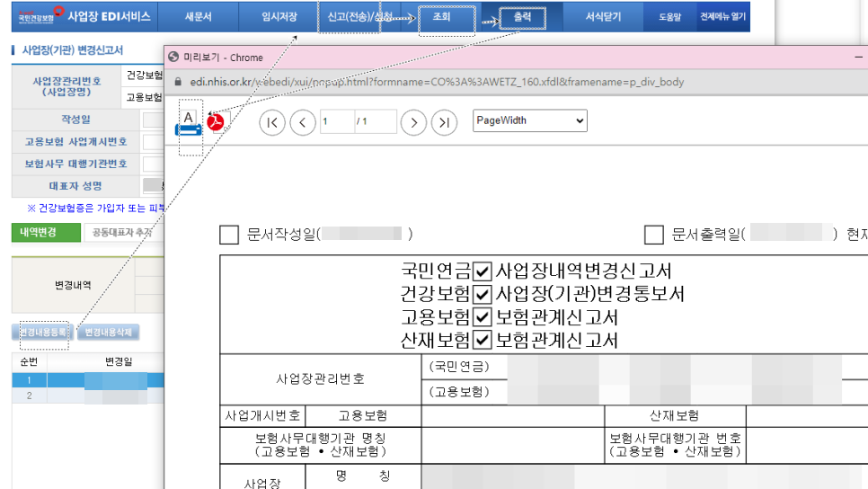This screenshot has height=489, width=868.
Task: Toggle 문서작성일 checkbox
Action: coord(229,235)
